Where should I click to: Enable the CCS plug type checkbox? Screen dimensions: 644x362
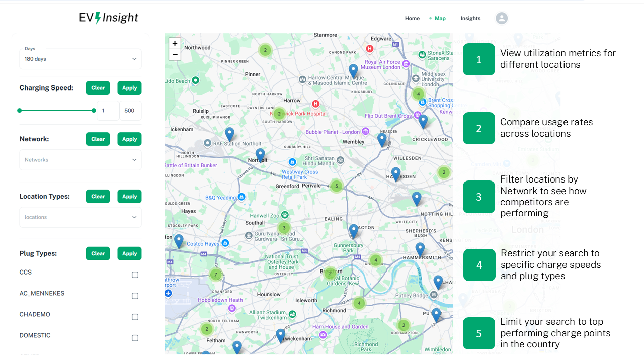pyautogui.click(x=135, y=275)
